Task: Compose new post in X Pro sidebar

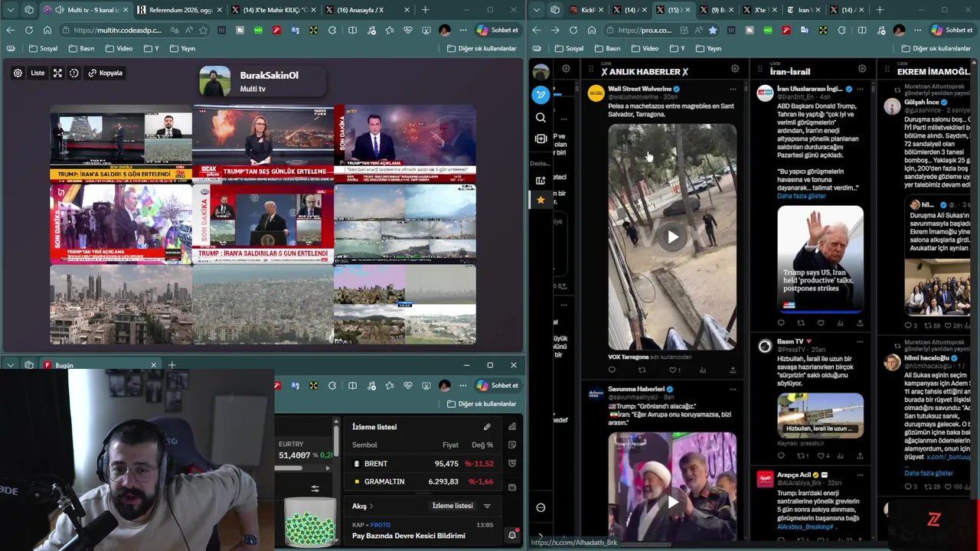Action: click(541, 95)
